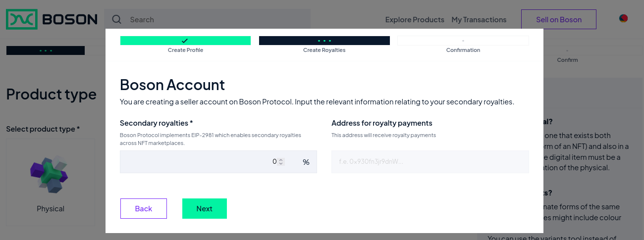
Task: Click the Confirmation step indicator bar
Action: tap(463, 41)
